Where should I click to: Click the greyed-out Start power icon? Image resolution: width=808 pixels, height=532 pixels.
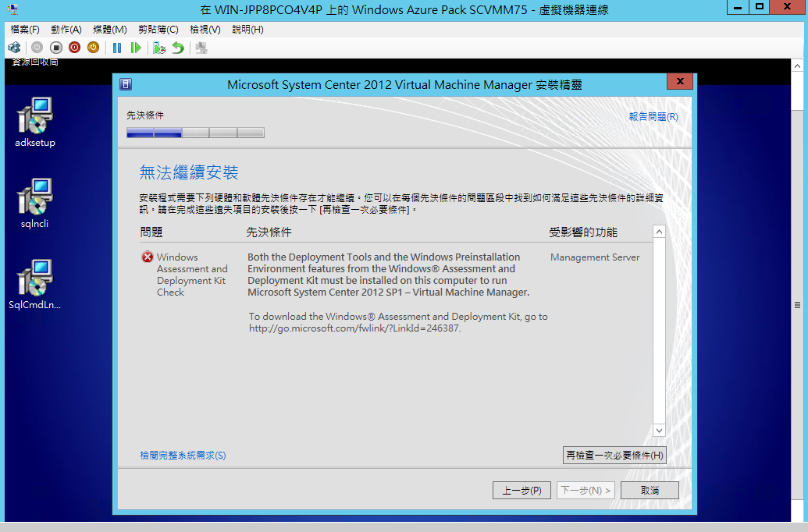click(x=37, y=48)
